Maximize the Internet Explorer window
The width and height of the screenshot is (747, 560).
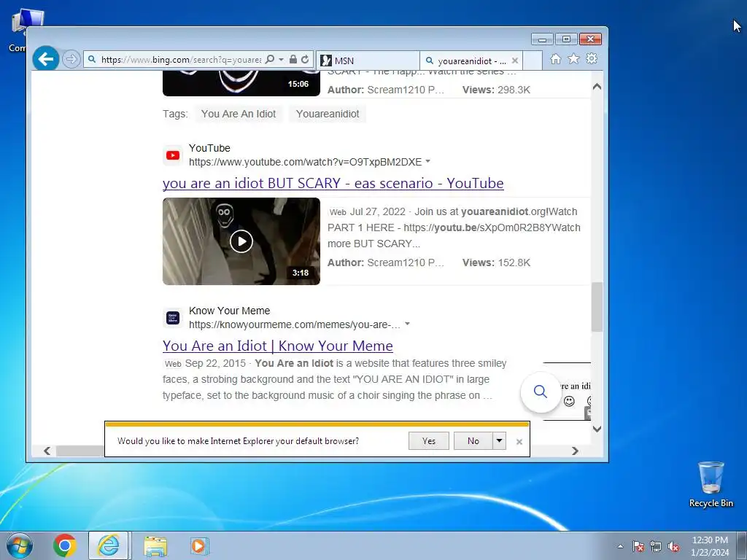(x=566, y=39)
